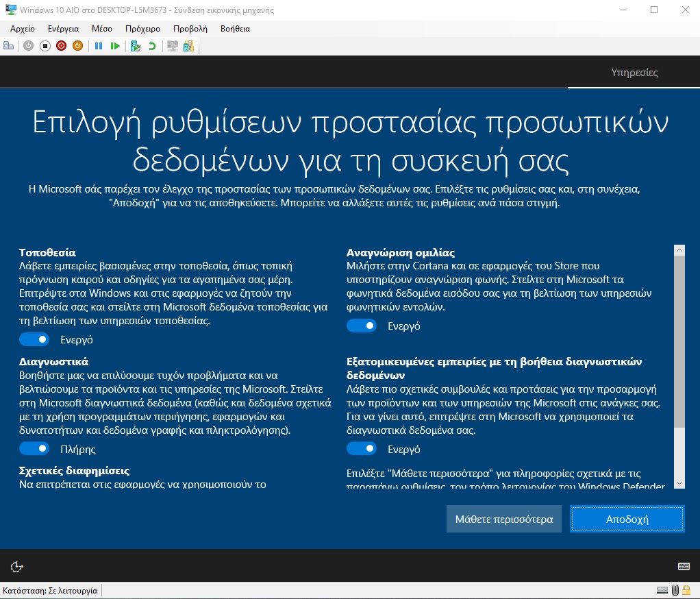Screen dimensions: 700x599
Task: Open the Μέσο menu
Action: coord(102,29)
